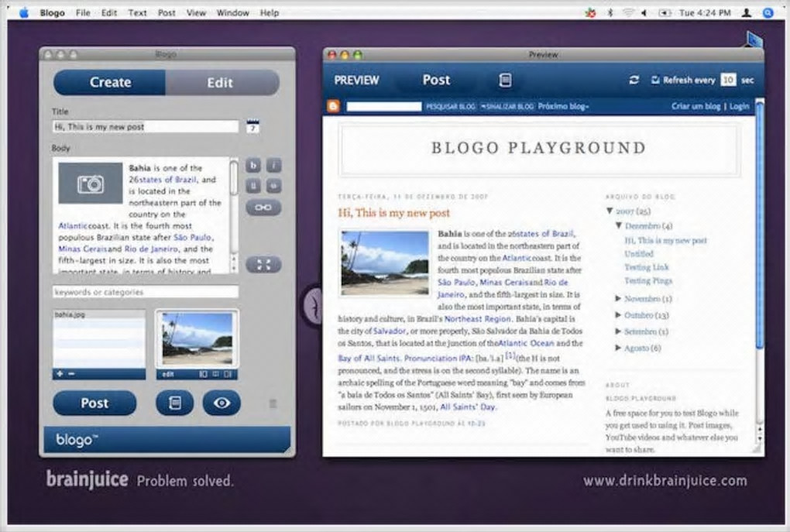Expand the Outubro archive month
The width and height of the screenshot is (790, 532).
coord(618,315)
